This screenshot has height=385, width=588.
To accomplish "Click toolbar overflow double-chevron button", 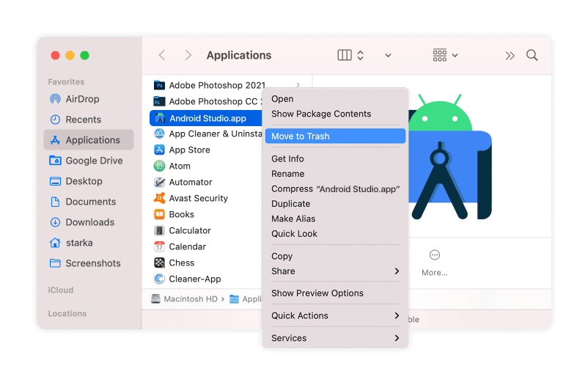I will click(x=510, y=56).
